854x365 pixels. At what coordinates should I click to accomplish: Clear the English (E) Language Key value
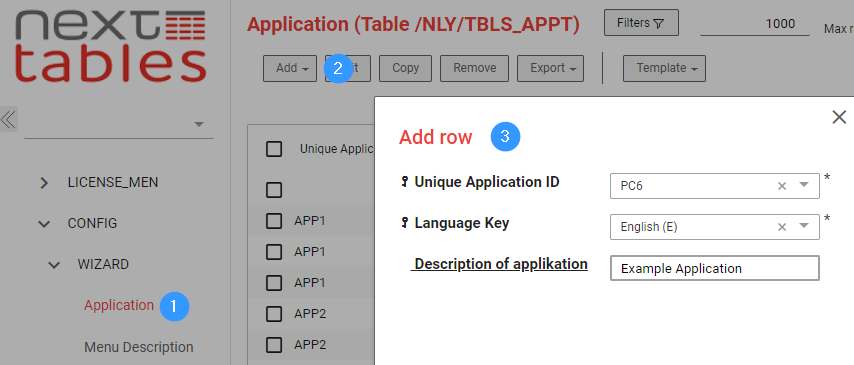(x=782, y=227)
